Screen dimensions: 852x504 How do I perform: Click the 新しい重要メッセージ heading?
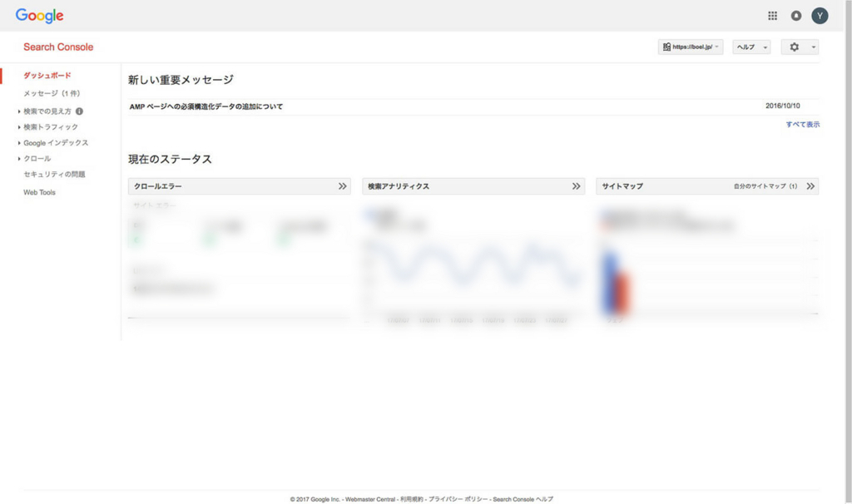181,80
